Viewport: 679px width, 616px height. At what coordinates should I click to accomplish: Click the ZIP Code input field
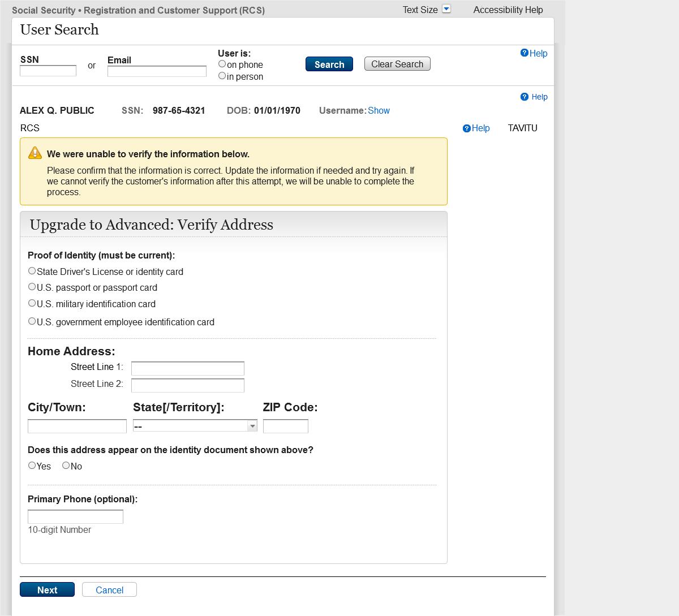(x=286, y=426)
